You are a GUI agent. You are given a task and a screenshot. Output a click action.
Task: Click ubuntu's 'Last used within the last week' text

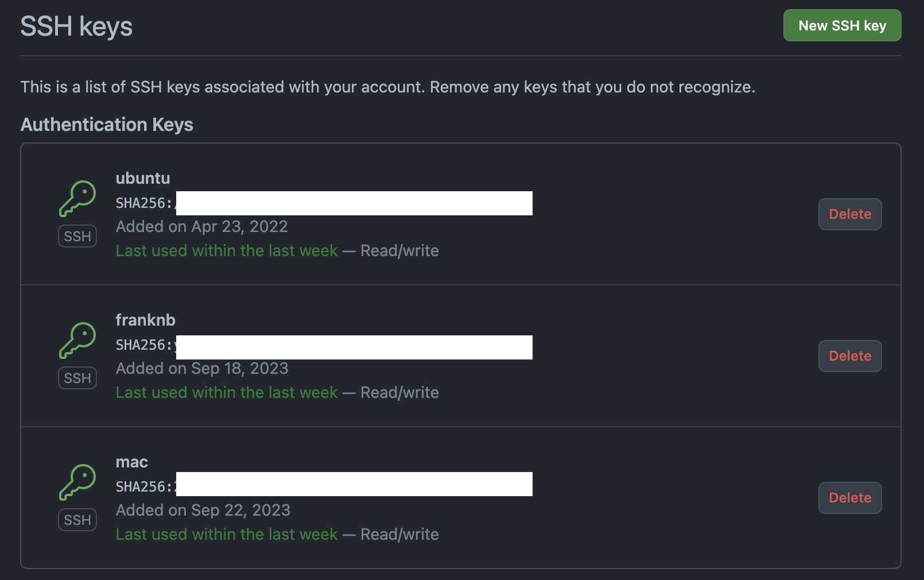point(227,250)
